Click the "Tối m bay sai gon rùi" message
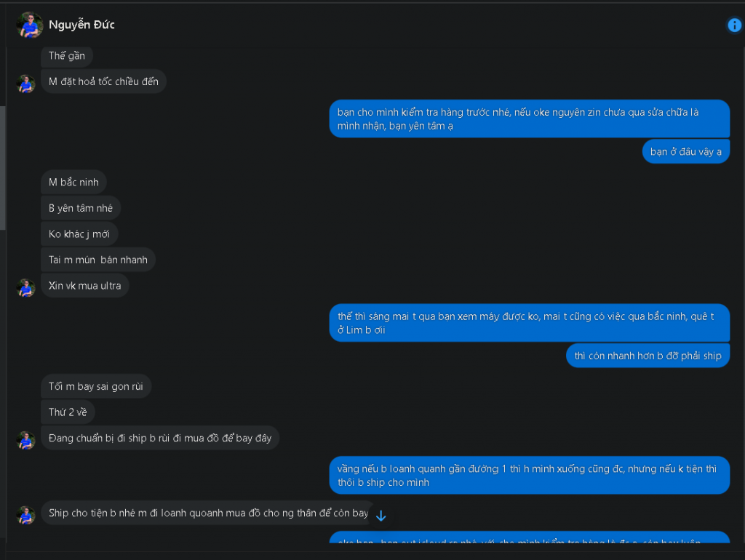The height and width of the screenshot is (560, 745). tap(95, 386)
